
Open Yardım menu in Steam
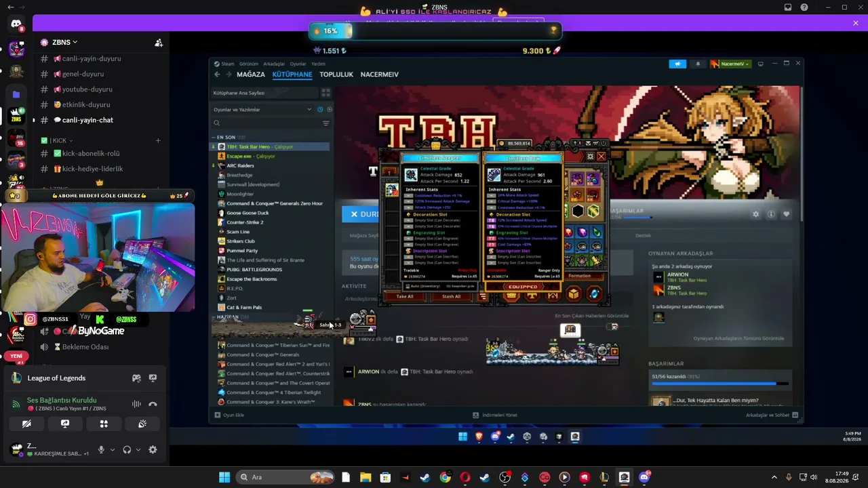[x=318, y=64]
